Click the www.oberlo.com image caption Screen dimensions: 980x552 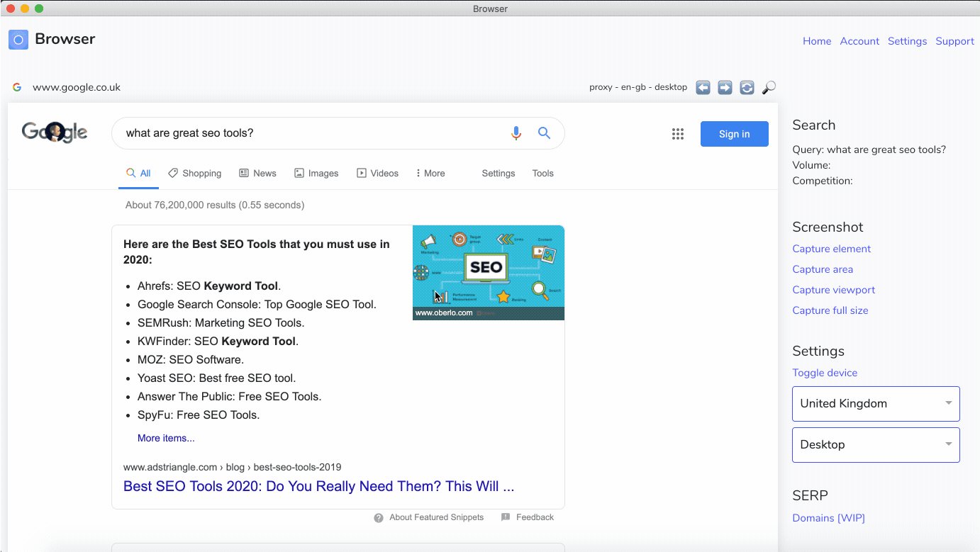444,312
